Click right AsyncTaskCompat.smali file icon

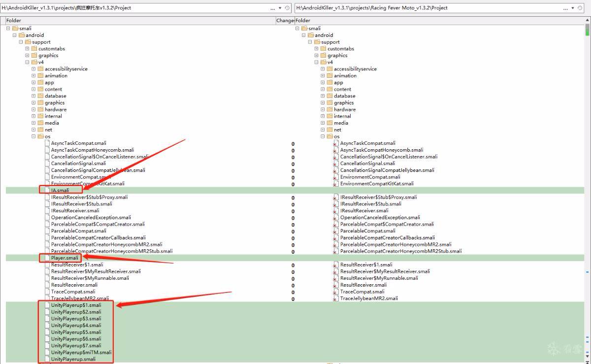(336, 143)
